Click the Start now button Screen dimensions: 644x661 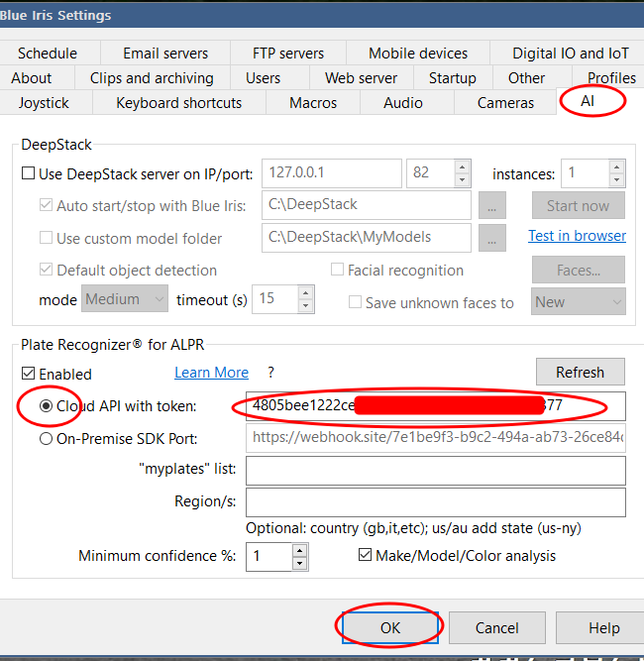pyautogui.click(x=579, y=205)
